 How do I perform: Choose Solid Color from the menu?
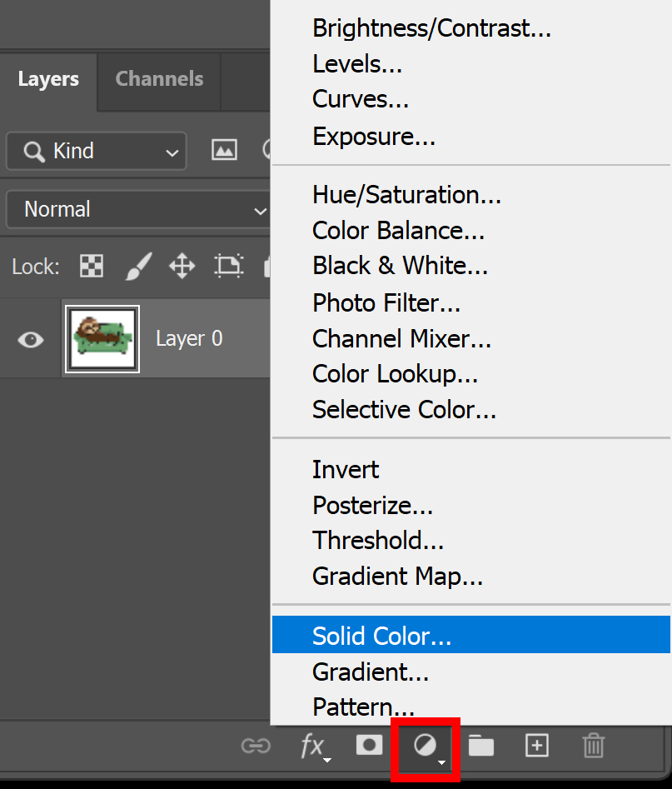[x=381, y=636]
